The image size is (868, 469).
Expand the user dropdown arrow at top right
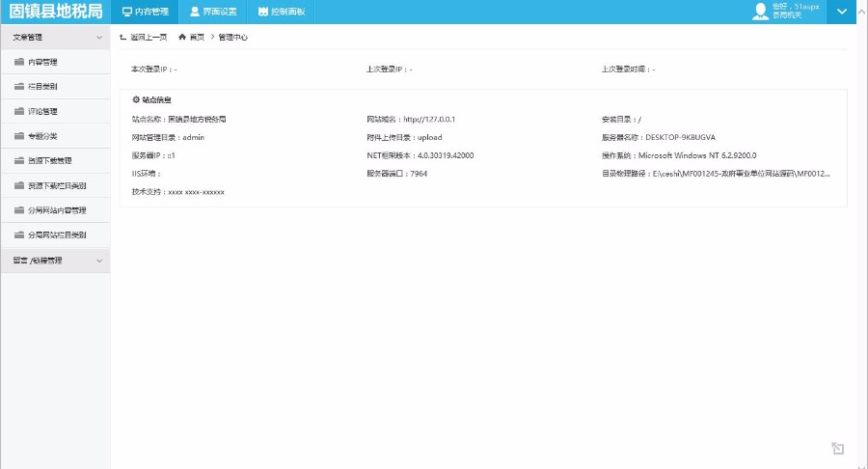click(x=842, y=12)
